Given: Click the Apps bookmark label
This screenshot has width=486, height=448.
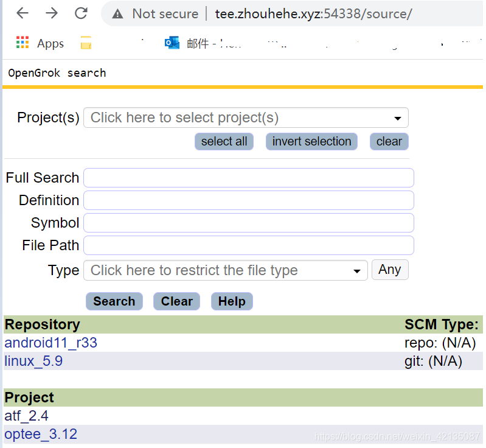Looking at the screenshot, I should click(x=50, y=43).
